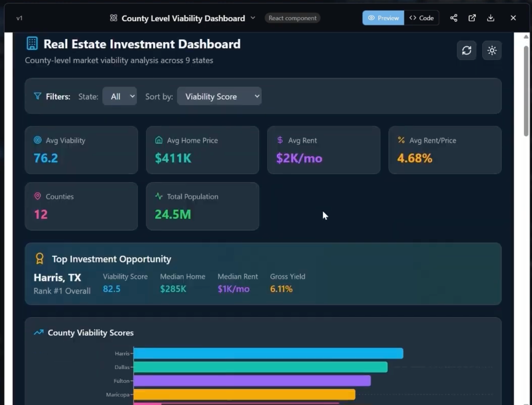The image size is (532, 405).
Task: Click the County Viability Scores heading
Action: pyautogui.click(x=91, y=333)
